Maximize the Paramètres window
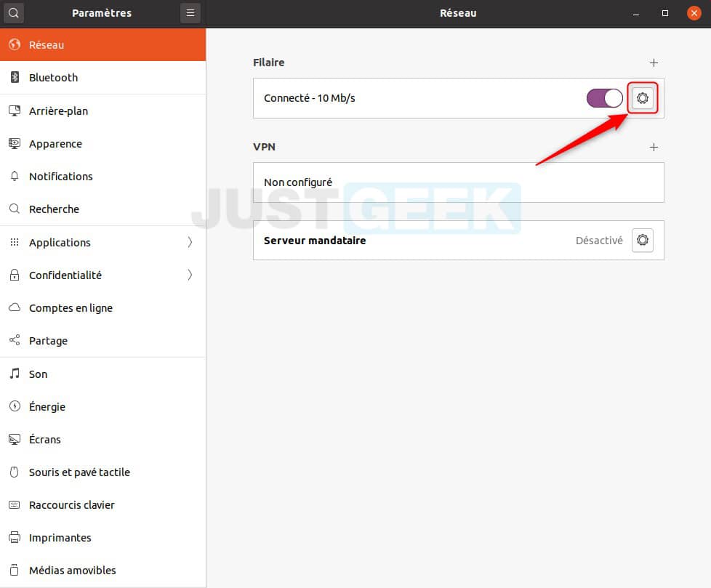The width and height of the screenshot is (711, 588). 664,13
